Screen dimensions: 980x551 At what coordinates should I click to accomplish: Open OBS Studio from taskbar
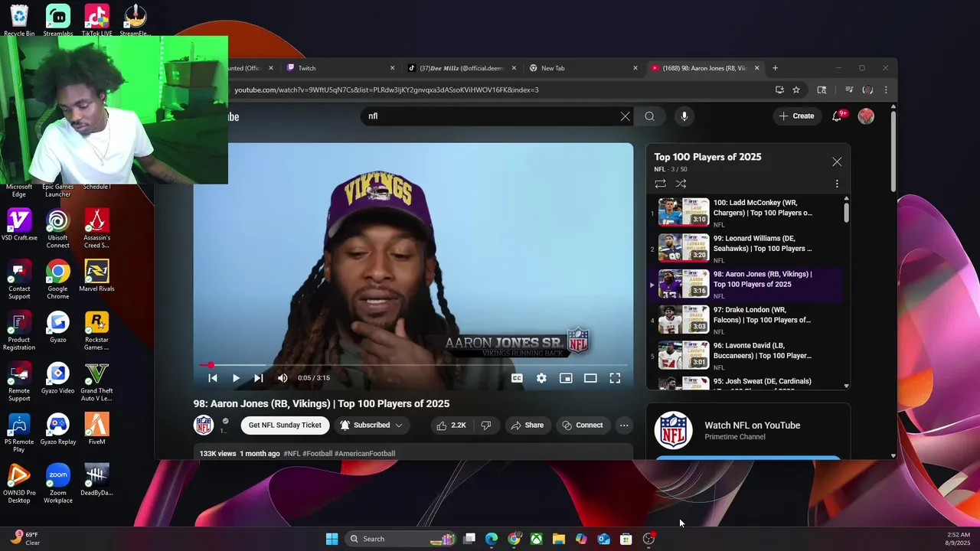648,539
